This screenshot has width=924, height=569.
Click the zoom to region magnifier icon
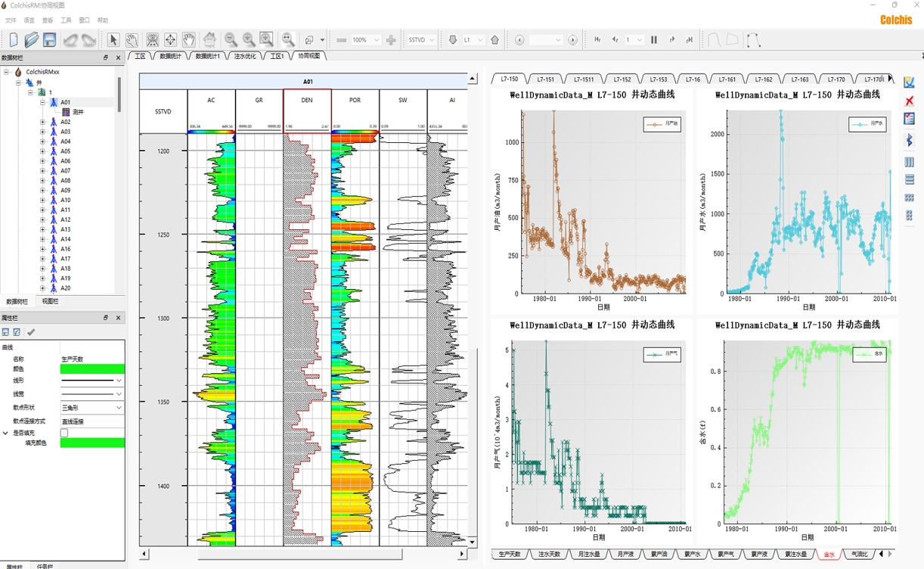pyautogui.click(x=266, y=39)
